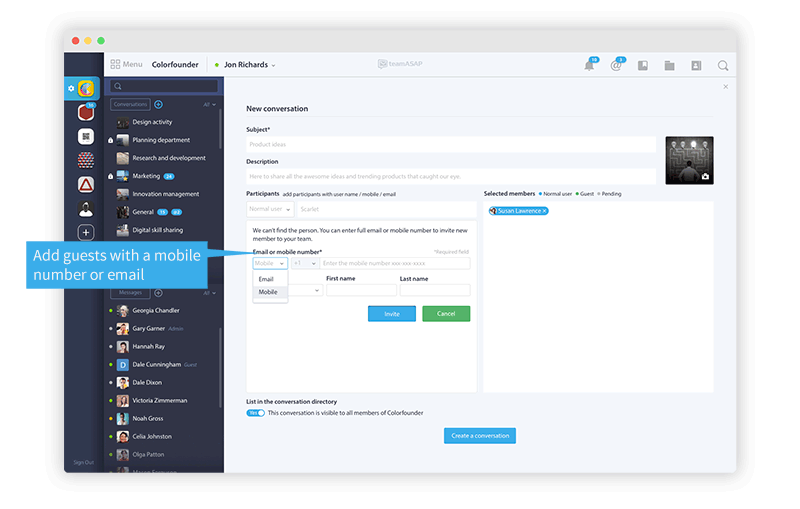Screen dimensions: 800x509
Task: Select the Messages tab in sidebar
Action: click(130, 293)
